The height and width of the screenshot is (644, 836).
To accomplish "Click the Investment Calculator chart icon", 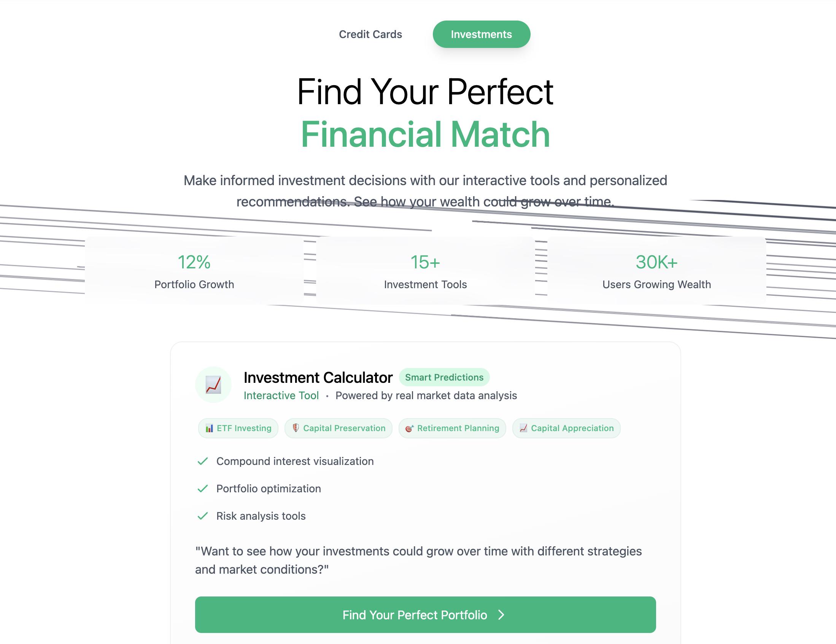I will 213,385.
